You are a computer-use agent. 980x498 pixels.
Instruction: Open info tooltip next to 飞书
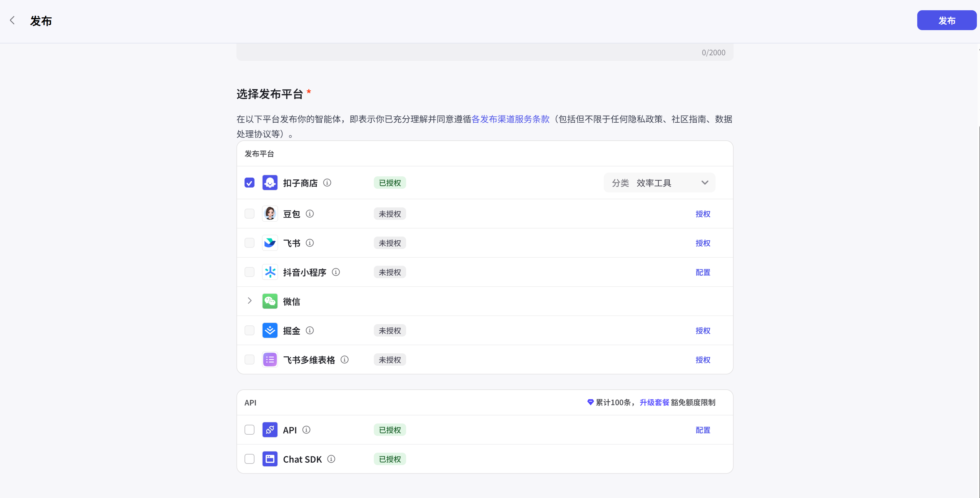pos(310,243)
